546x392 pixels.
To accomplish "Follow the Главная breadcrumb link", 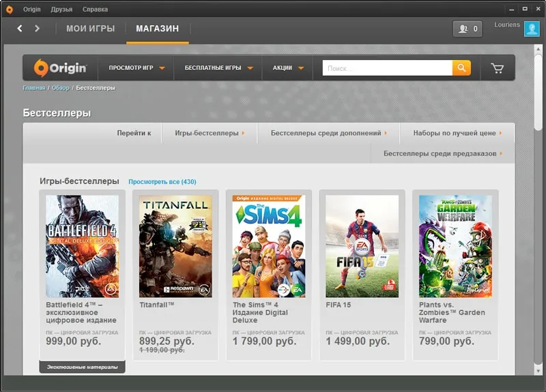I will 33,88.
